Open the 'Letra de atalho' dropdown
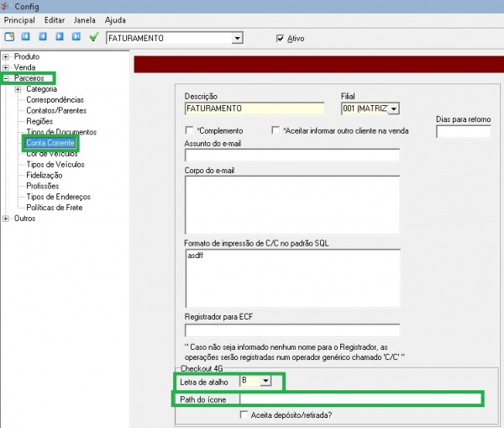The image size is (504, 428). coord(265,381)
